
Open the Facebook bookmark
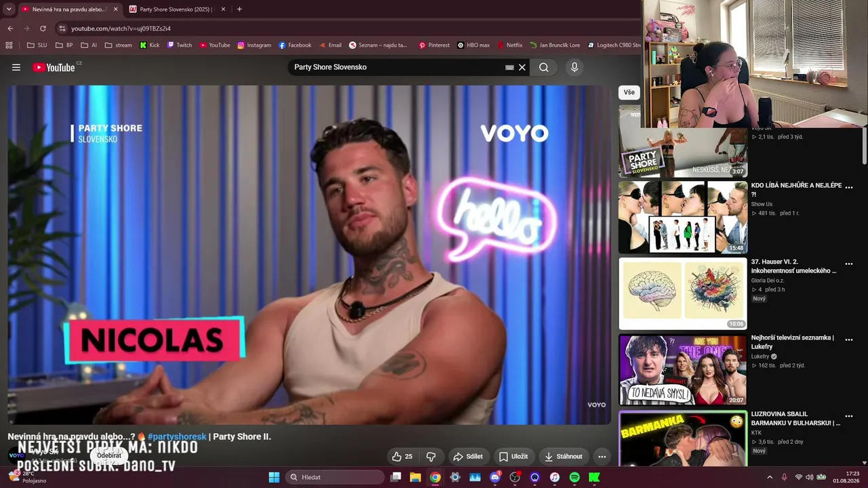coord(295,45)
